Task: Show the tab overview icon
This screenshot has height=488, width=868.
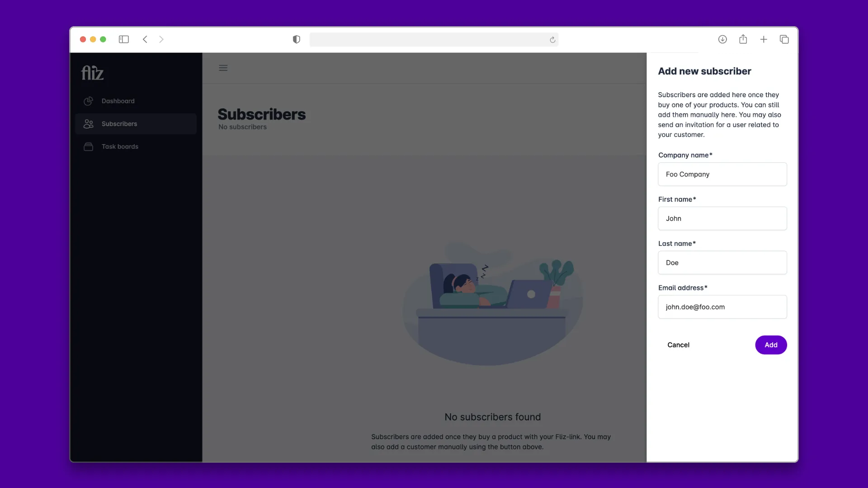Action: [784, 39]
